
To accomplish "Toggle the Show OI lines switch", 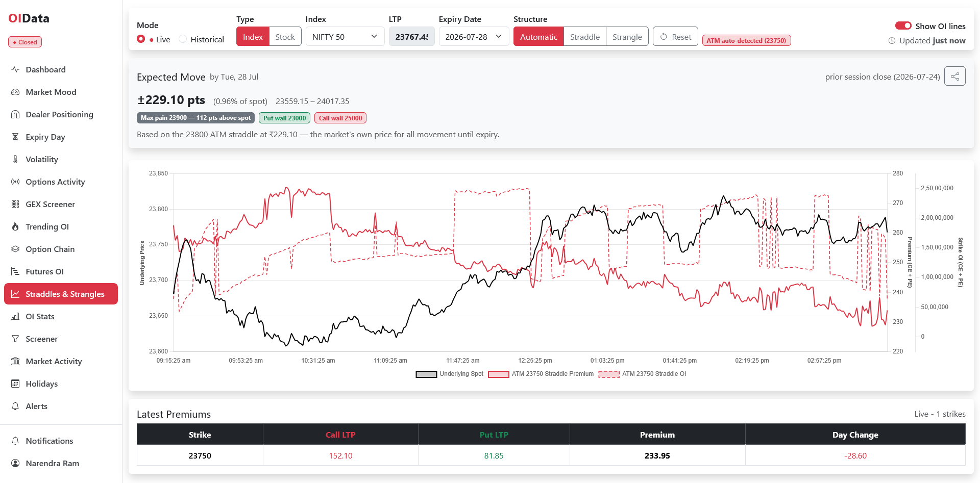I will pos(903,26).
